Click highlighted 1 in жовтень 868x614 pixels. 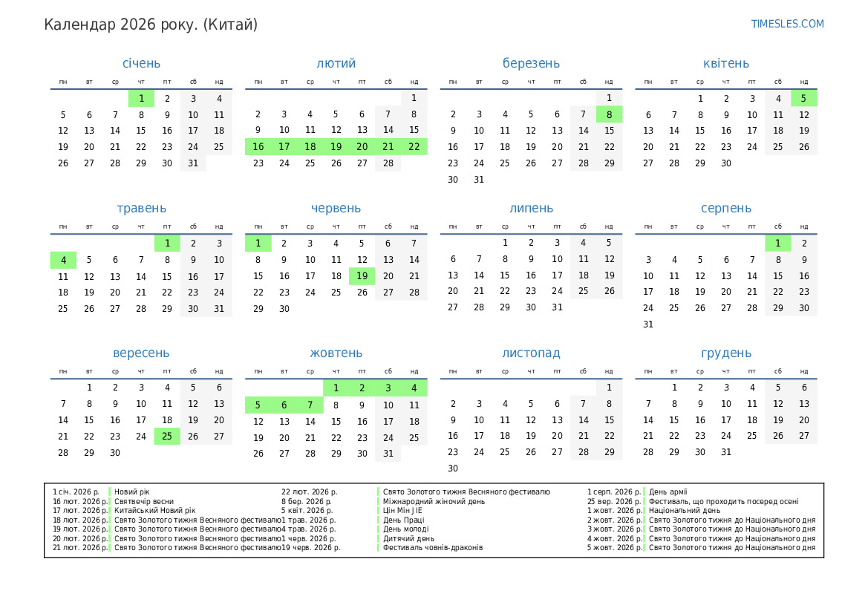(336, 388)
